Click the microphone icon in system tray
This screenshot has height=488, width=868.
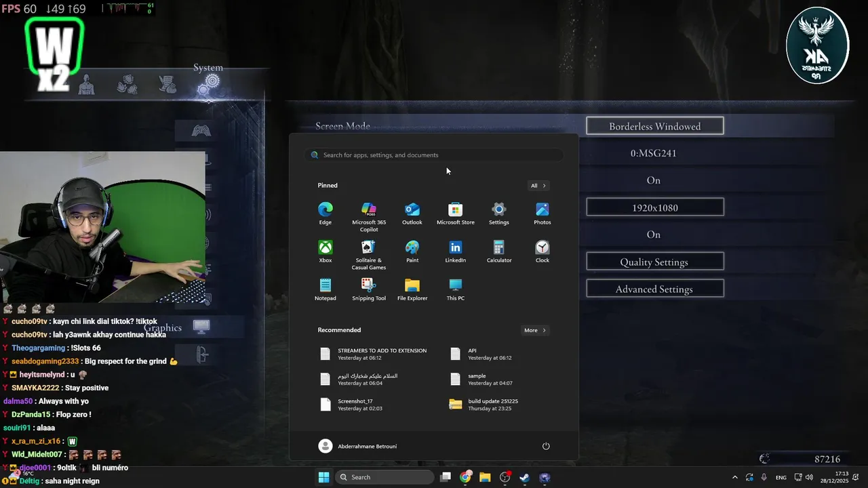764,477
